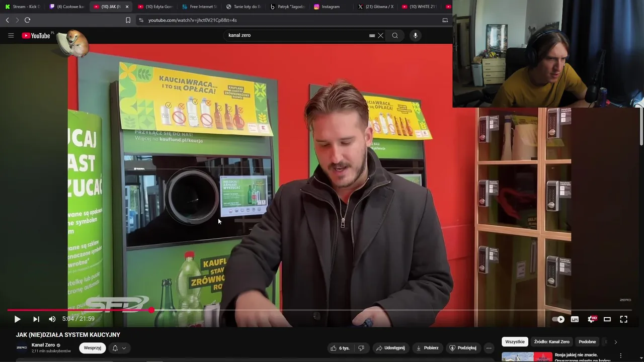Image resolution: width=644 pixels, height=362 pixels.
Task: Open 'Kanał Zero' channel name link
Action: tap(43, 345)
